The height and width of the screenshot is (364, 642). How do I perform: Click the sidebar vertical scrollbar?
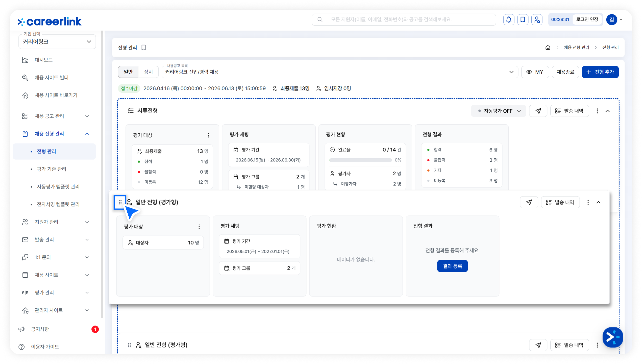tap(102, 175)
